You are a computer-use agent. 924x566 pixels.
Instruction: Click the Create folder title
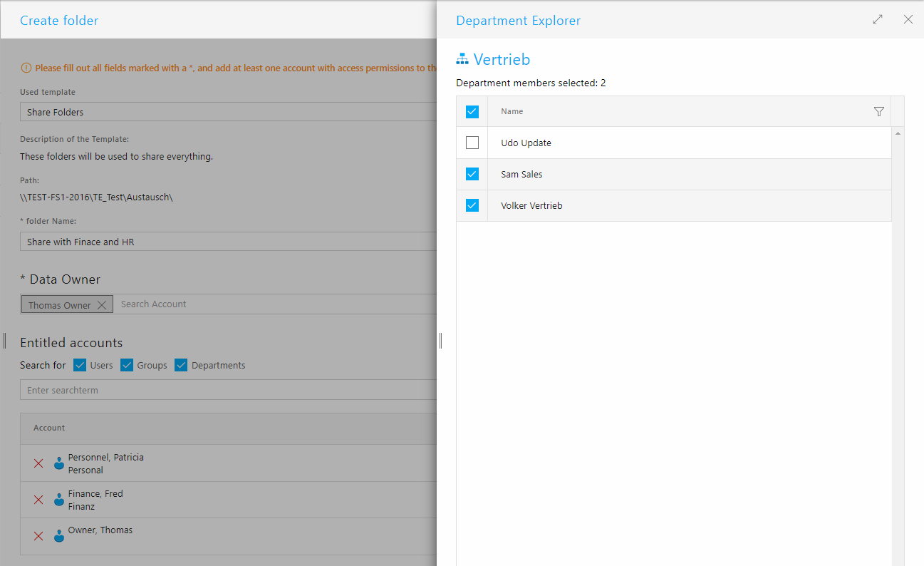pos(59,21)
